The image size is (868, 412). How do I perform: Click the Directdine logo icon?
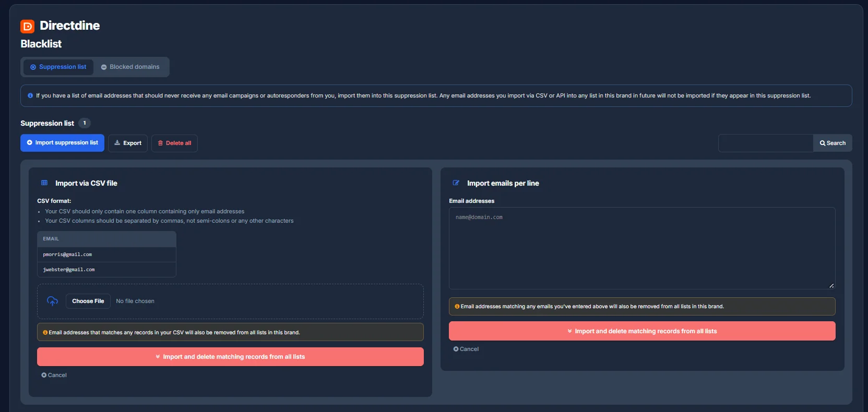click(27, 26)
